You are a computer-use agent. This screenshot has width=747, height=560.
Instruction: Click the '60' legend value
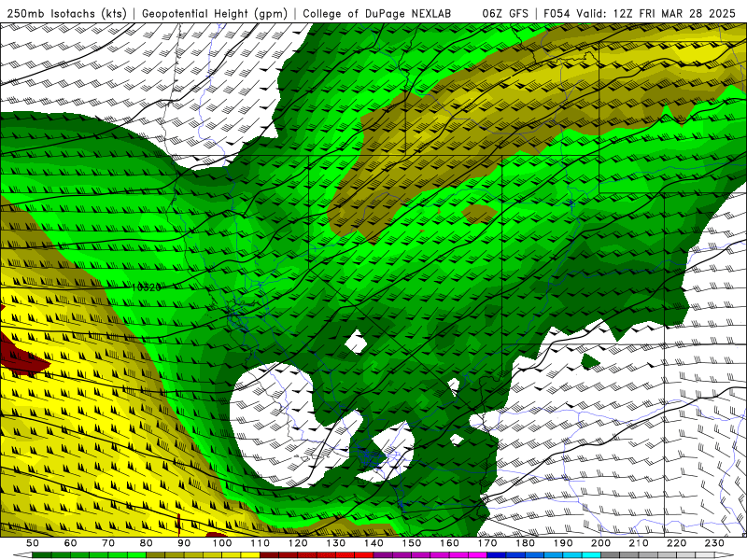(70, 543)
